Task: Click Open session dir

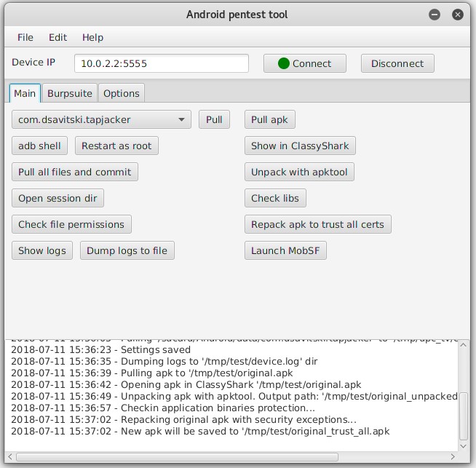Action: tap(57, 198)
